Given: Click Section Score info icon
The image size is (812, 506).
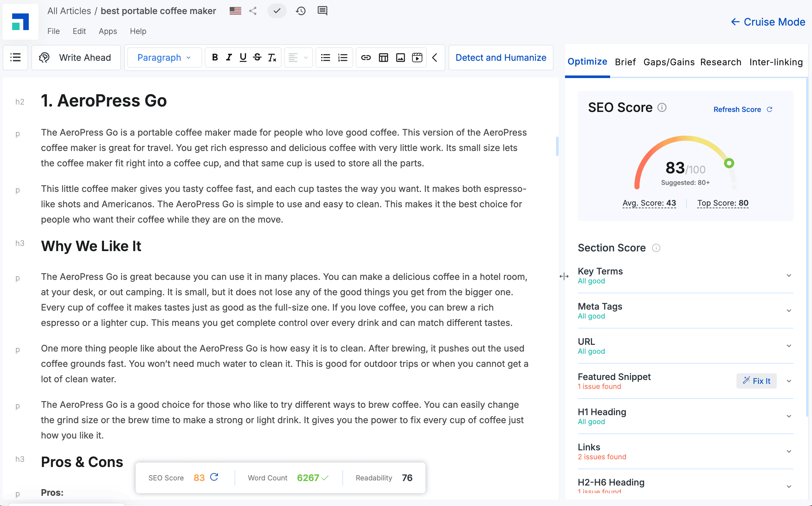Looking at the screenshot, I should (656, 248).
